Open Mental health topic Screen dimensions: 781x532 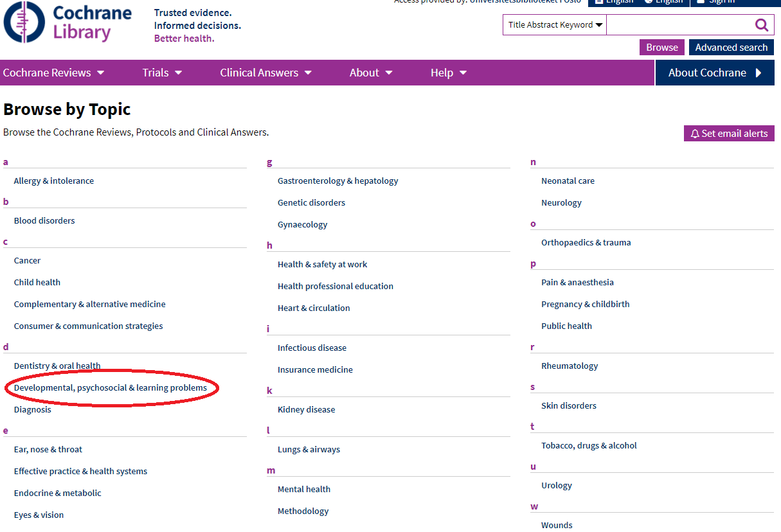click(304, 490)
